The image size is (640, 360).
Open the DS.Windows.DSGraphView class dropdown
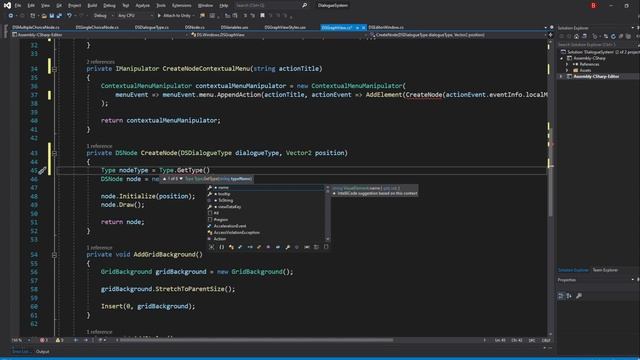(278, 35)
